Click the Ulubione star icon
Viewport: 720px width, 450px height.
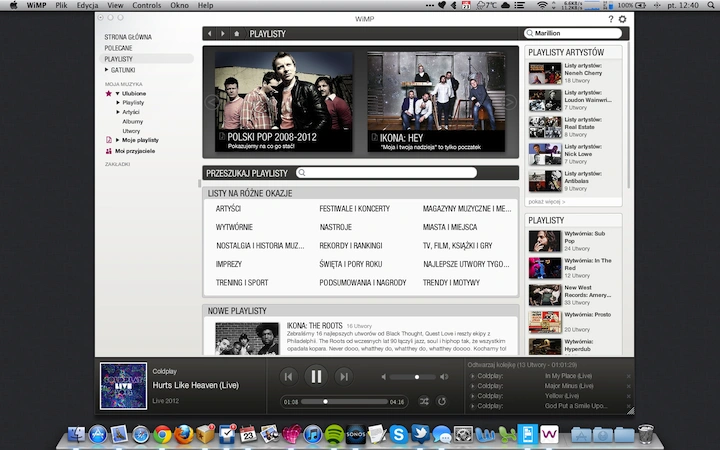pyautogui.click(x=108, y=93)
